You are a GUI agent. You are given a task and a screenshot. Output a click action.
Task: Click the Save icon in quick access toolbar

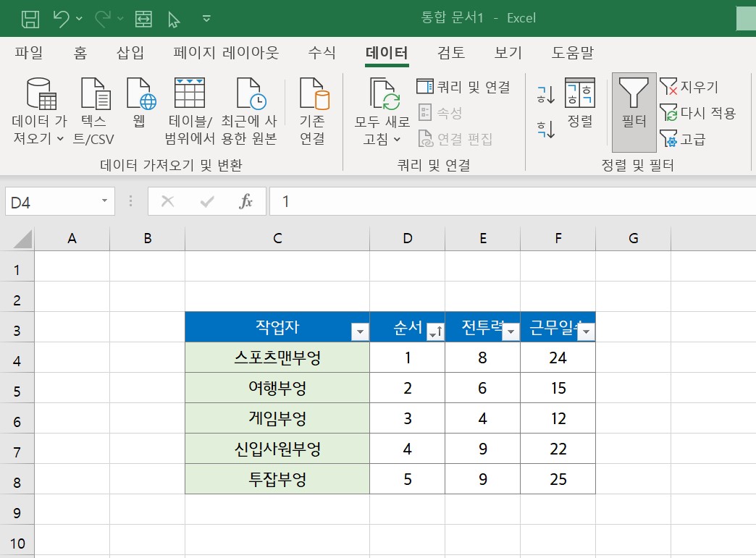(x=30, y=19)
